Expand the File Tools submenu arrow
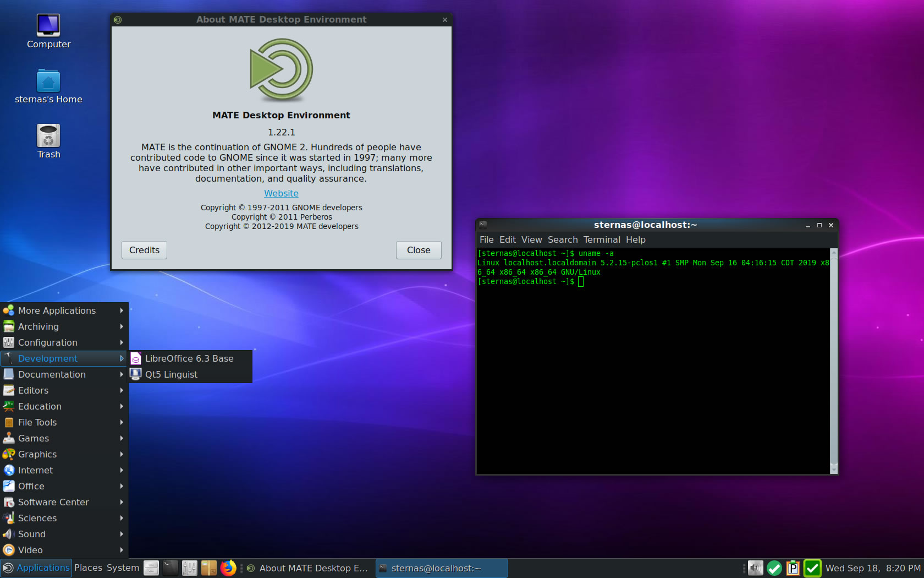924x578 pixels. pos(122,422)
